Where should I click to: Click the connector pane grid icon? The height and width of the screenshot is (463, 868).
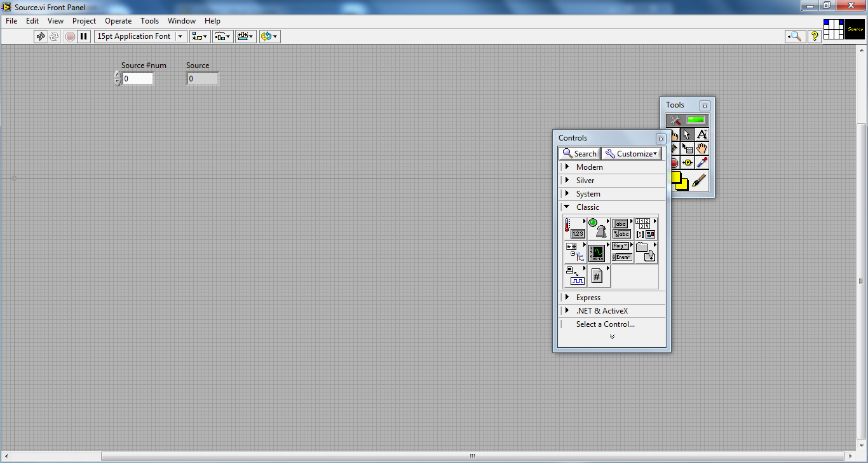(x=834, y=29)
